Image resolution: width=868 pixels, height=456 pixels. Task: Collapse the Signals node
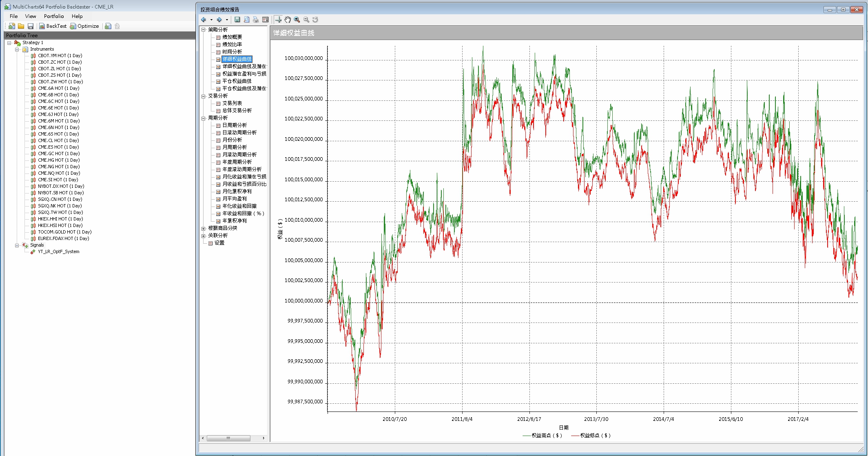tap(17, 245)
